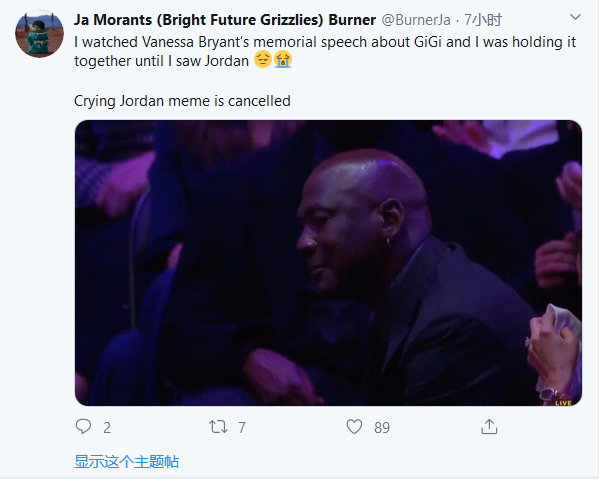This screenshot has height=479, width=602.
Task: Click the pensive face emoji in the tweet
Action: coord(263,61)
